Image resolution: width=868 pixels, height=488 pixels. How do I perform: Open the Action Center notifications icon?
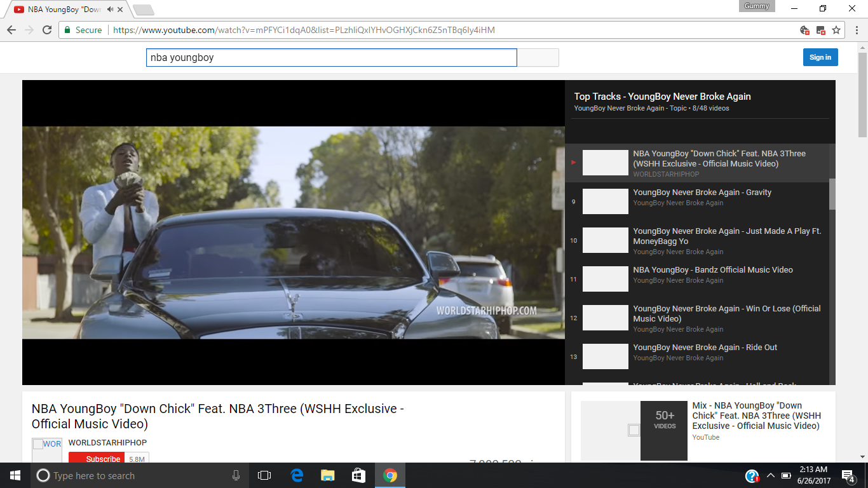(x=848, y=475)
